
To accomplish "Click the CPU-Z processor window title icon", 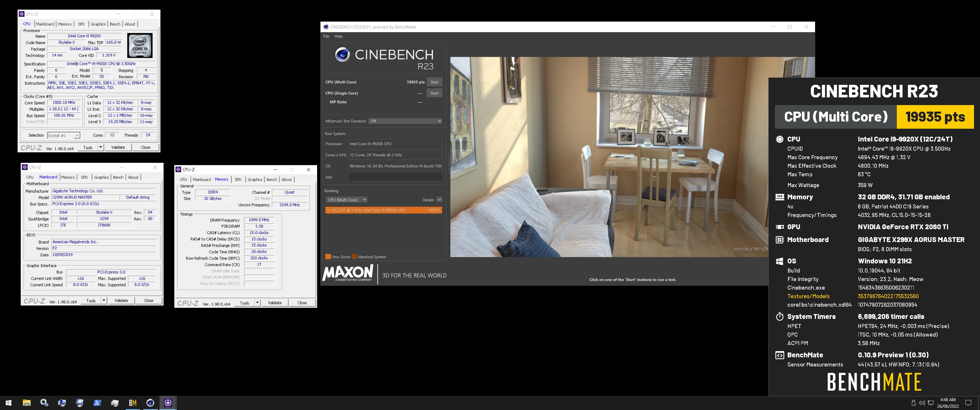I will 22,14.
